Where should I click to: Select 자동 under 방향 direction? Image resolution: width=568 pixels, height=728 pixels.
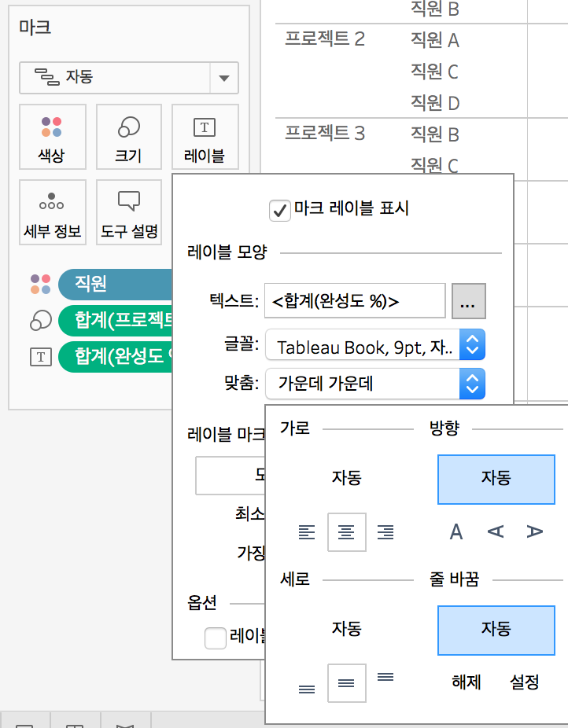tap(496, 480)
